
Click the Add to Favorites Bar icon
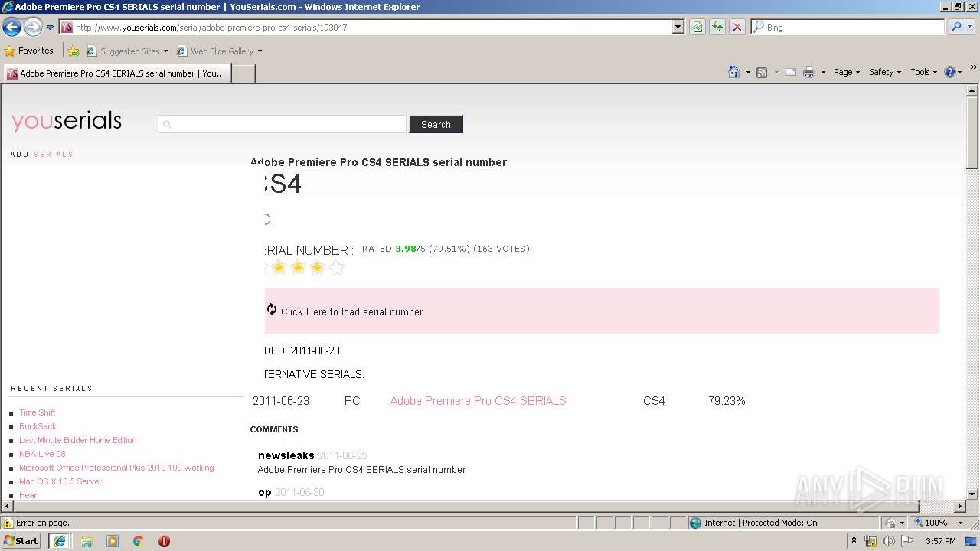click(73, 51)
